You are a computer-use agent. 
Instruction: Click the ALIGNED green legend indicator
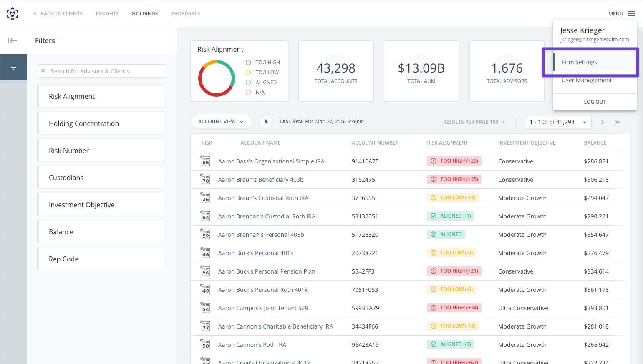[x=248, y=82]
